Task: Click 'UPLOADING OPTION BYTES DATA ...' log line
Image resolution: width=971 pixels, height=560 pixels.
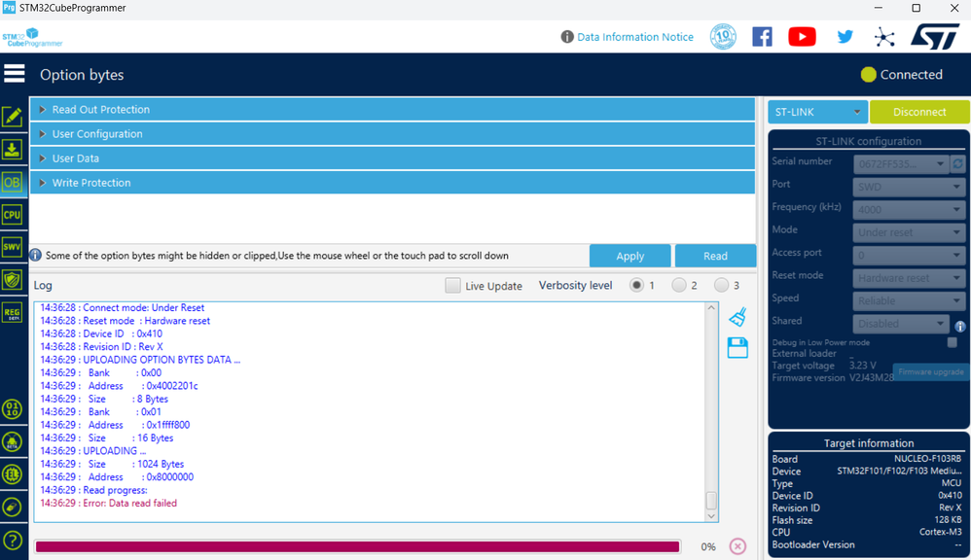Action: [x=140, y=360]
